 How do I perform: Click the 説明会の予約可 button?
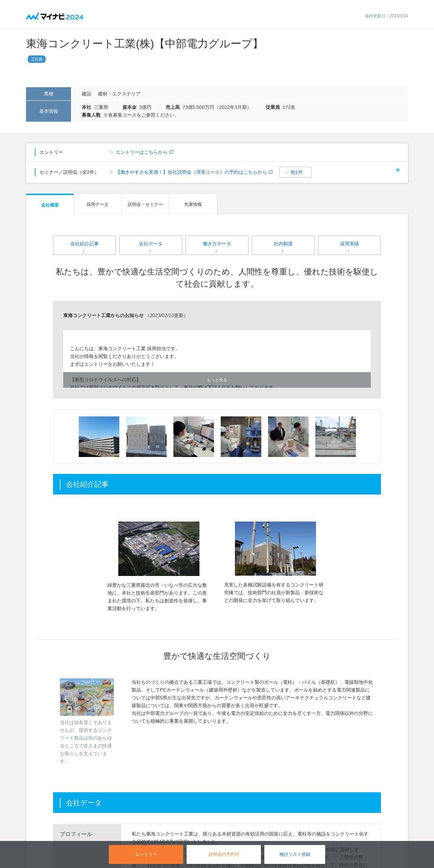click(224, 854)
